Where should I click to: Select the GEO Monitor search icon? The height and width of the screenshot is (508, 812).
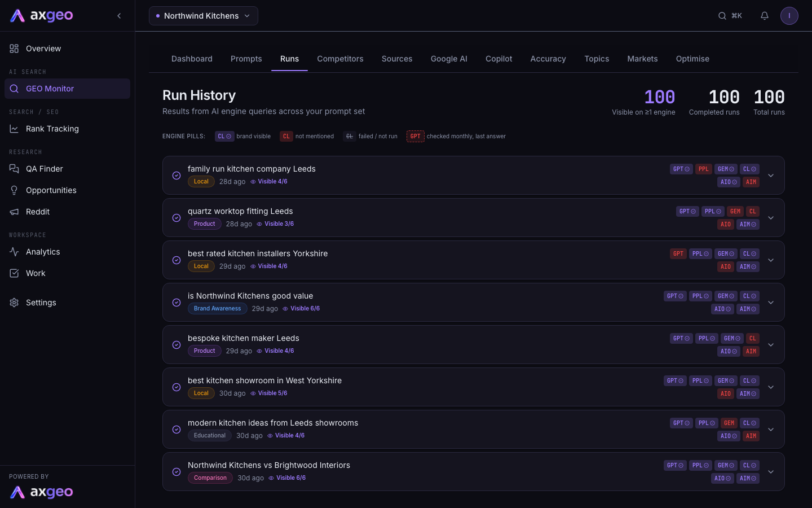pos(14,89)
